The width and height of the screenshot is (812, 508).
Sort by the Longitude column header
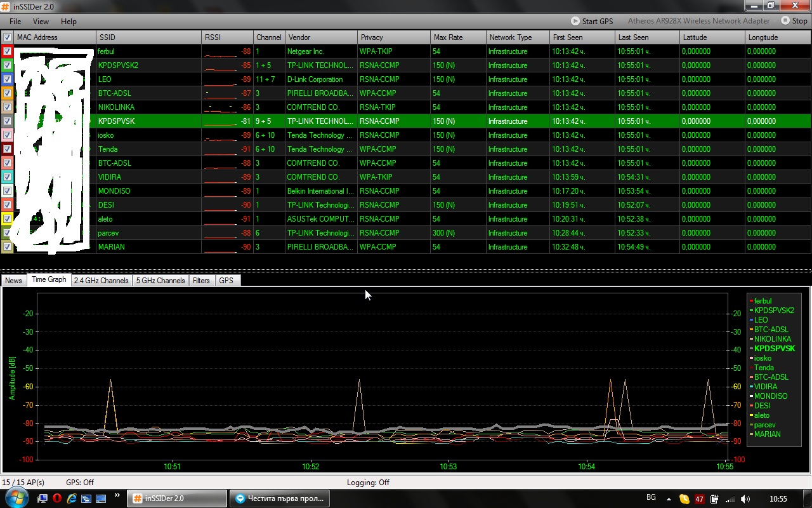(778, 37)
